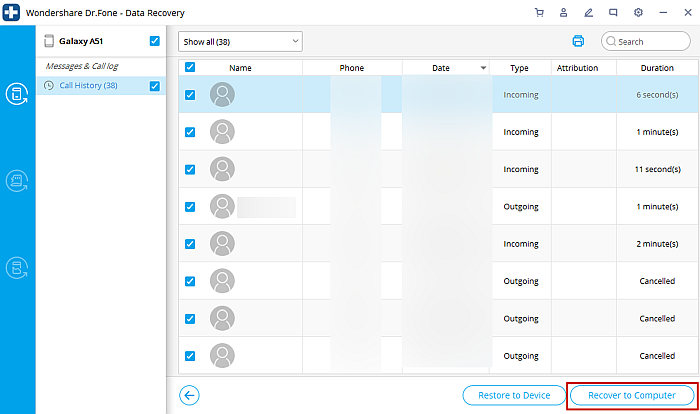Click the 2 minute(s) duration cell
The image size is (700, 414).
point(657,244)
